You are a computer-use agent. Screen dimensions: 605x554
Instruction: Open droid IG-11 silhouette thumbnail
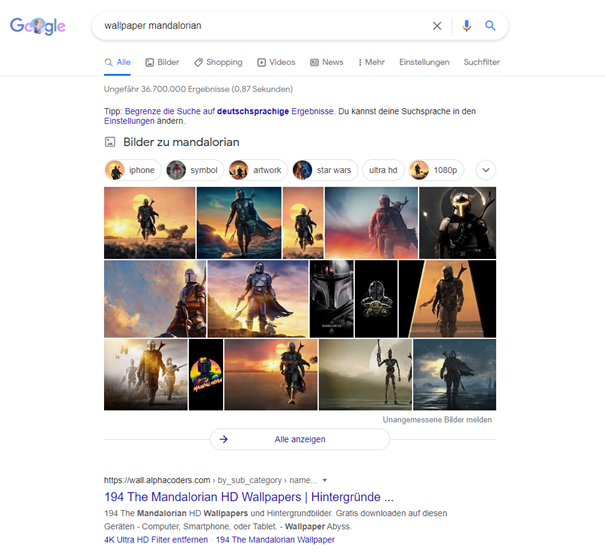(365, 375)
